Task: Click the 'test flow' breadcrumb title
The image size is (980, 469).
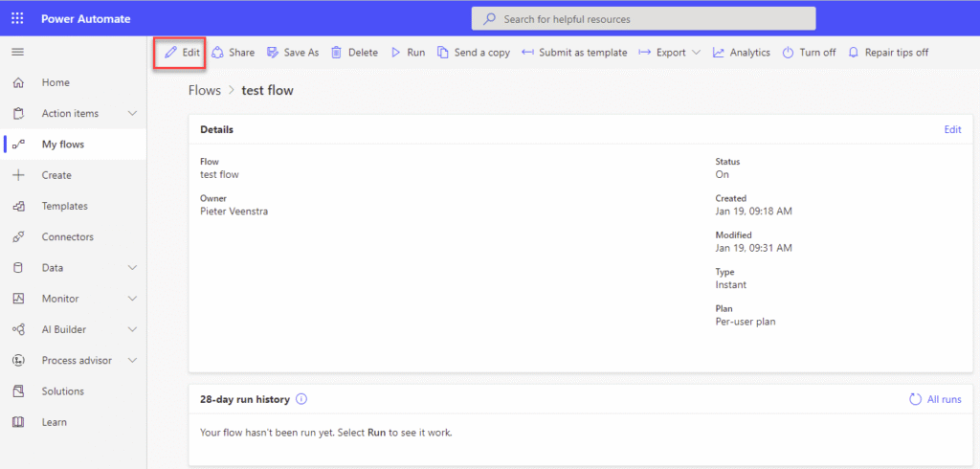Action: (x=268, y=91)
